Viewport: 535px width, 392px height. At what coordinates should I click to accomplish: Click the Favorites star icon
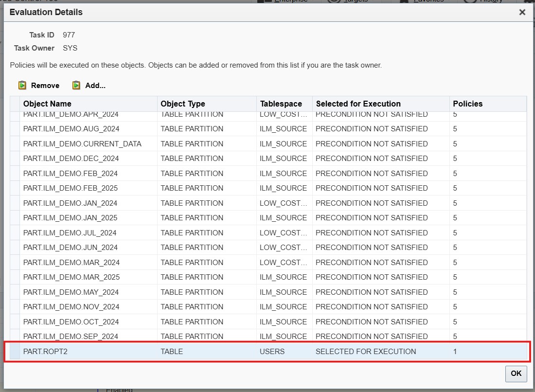point(405,1)
